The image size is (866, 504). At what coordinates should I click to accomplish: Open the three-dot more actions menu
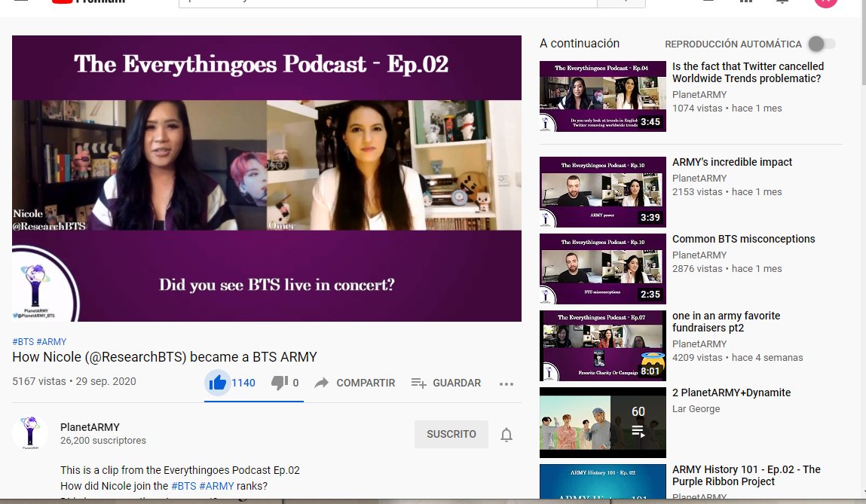506,383
